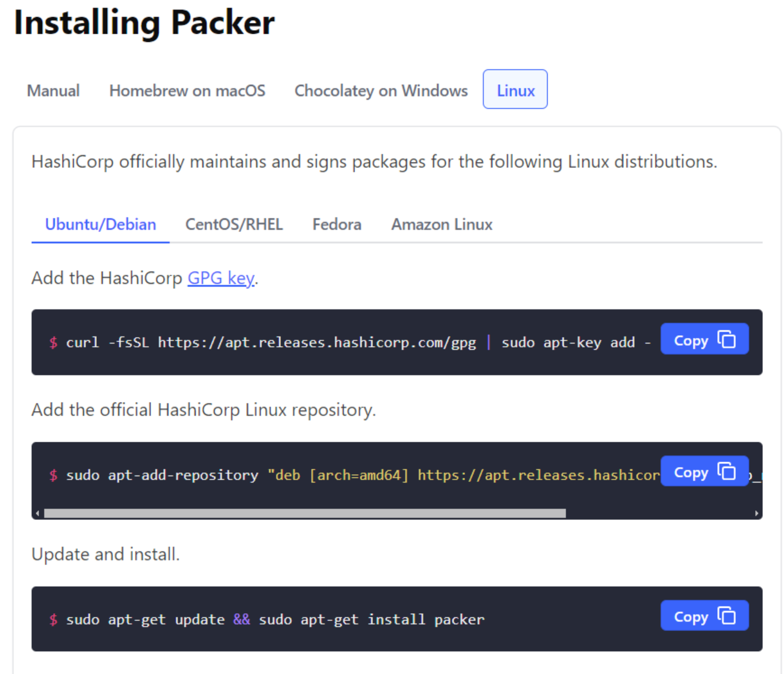Open the Ubuntu/Debian distribution tab

[100, 224]
